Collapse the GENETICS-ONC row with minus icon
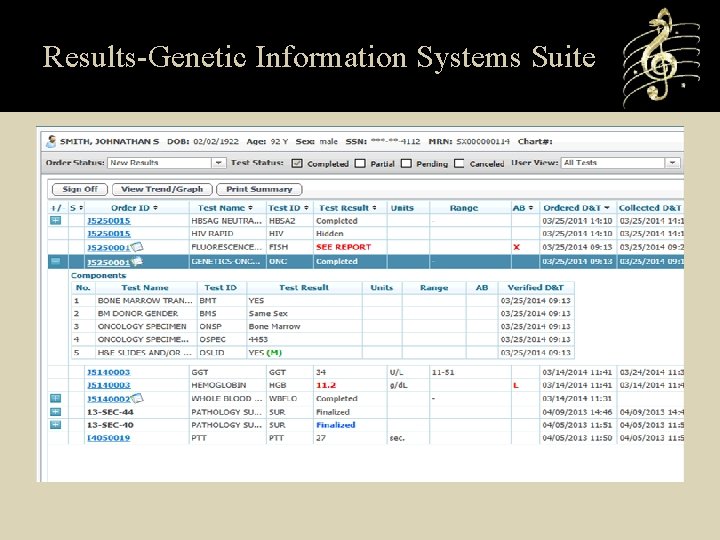 (x=56, y=261)
